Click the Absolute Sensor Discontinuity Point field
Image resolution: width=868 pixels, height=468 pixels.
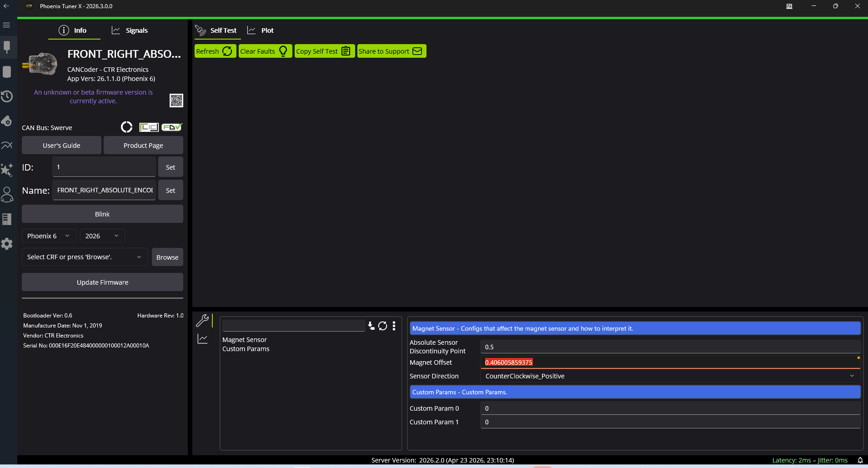(x=670, y=347)
